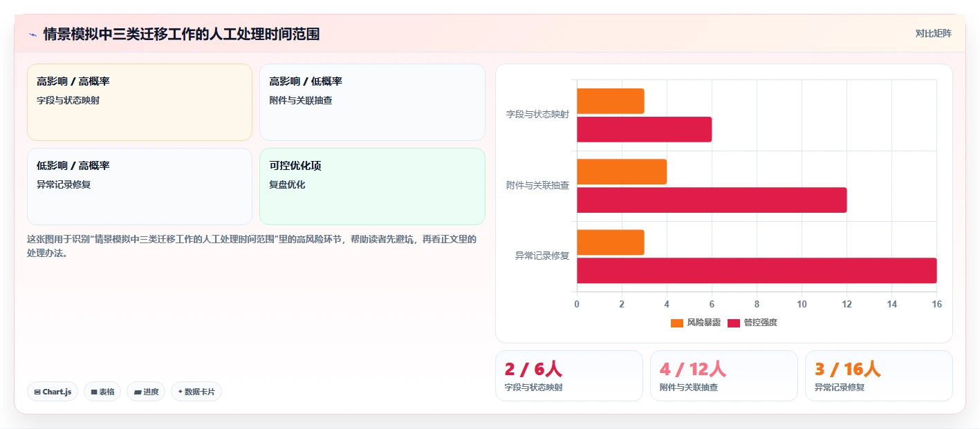The image size is (980, 429).
Task: Toggle the 管控强度 legend entry
Action: point(752,323)
